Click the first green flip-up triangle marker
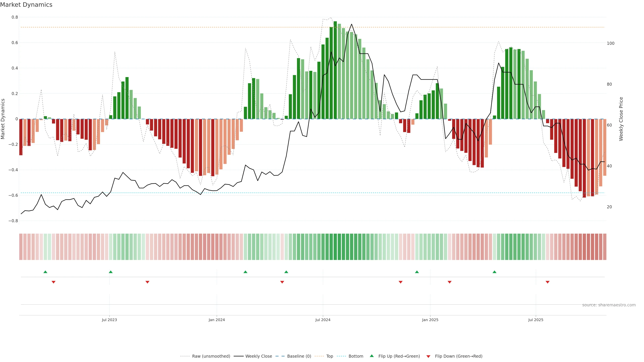Image resolution: width=644 pixels, height=362 pixels. click(45, 272)
